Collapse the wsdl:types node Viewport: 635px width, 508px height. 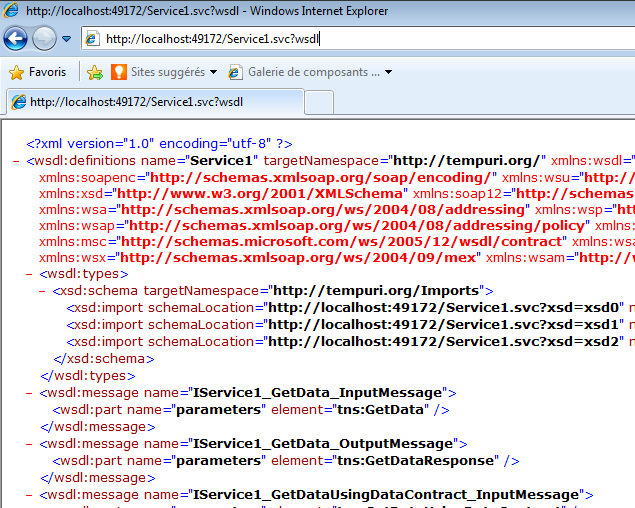[x=30, y=273]
